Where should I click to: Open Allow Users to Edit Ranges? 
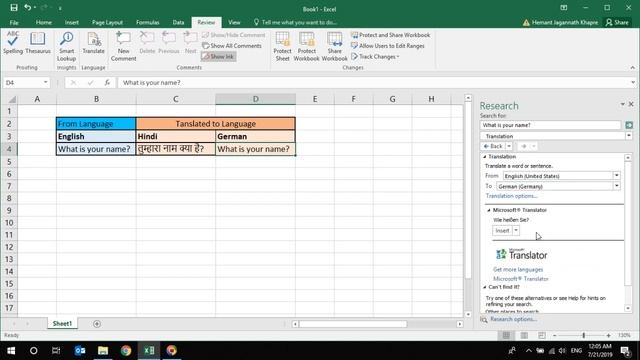click(388, 46)
